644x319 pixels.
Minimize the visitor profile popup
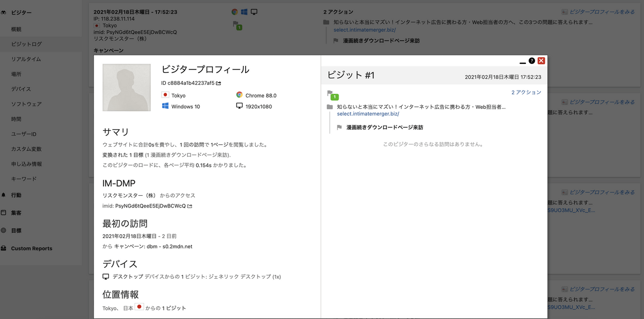coord(523,62)
